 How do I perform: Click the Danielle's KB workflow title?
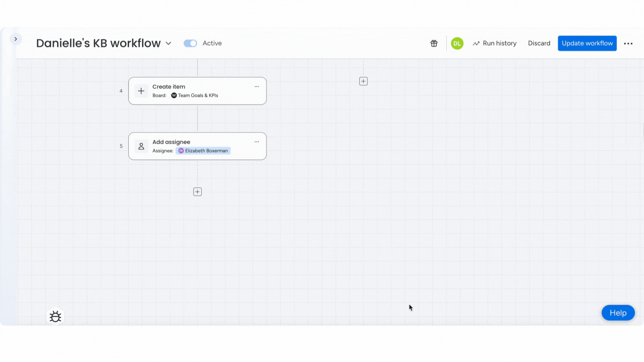[98, 43]
